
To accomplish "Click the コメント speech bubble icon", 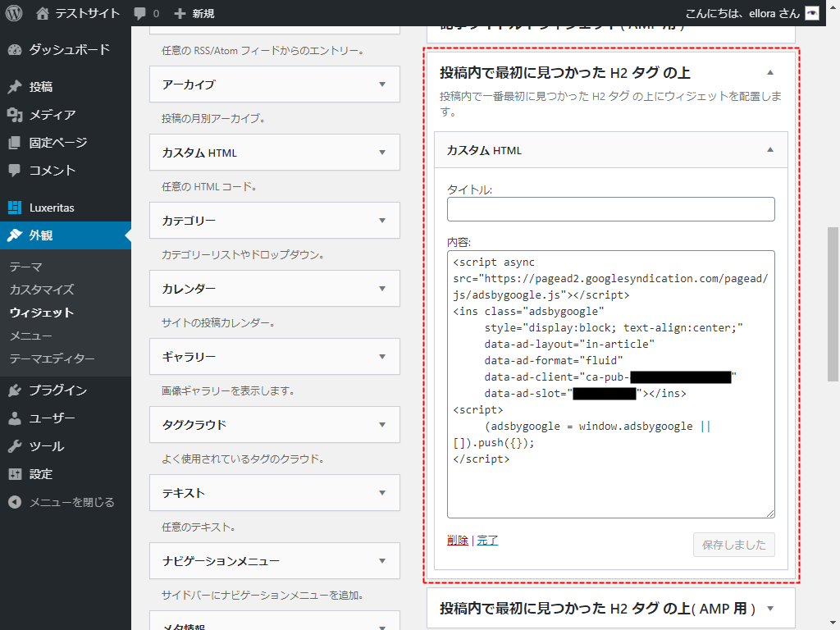I will coord(15,171).
